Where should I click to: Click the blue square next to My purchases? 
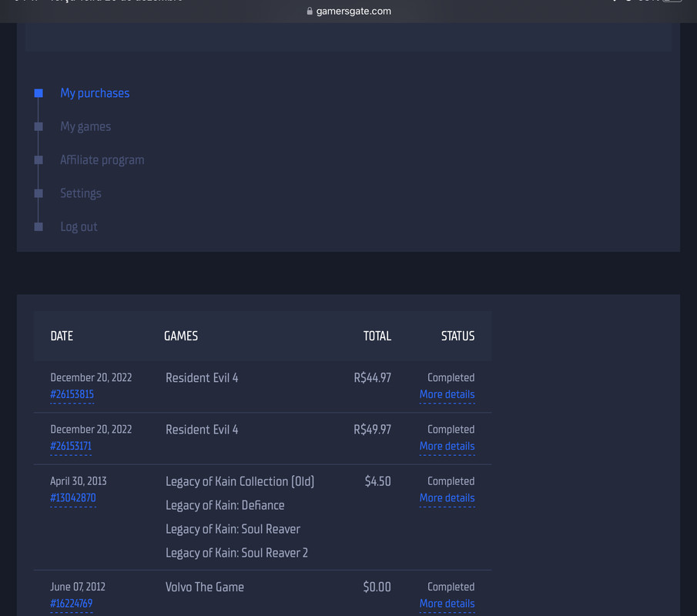pyautogui.click(x=39, y=93)
